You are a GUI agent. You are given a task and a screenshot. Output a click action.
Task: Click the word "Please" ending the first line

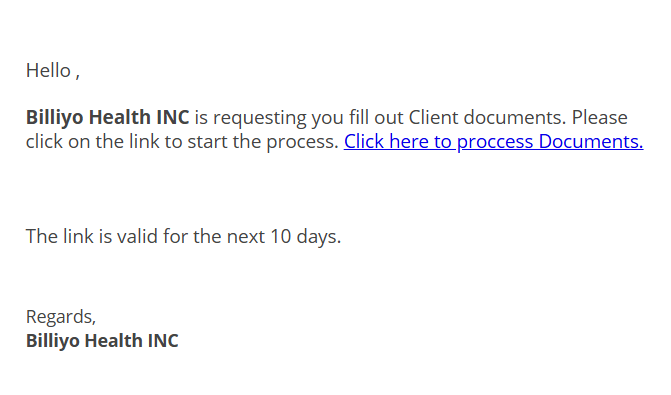click(600, 118)
